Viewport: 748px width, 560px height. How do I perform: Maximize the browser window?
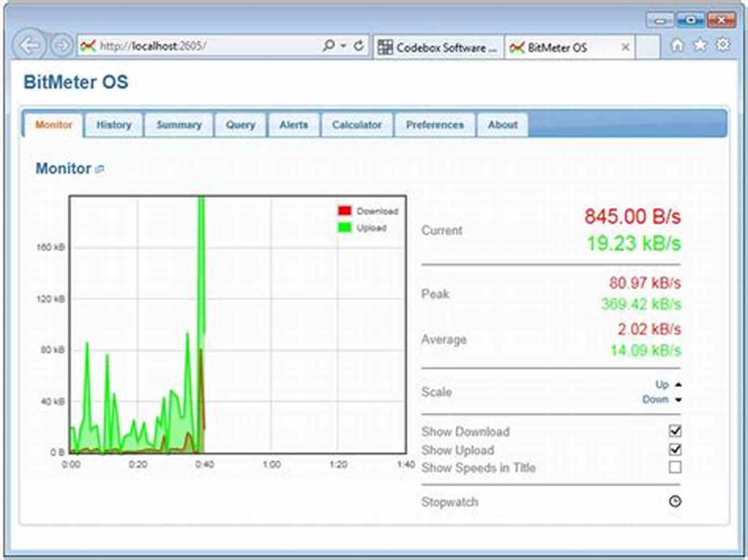691,20
